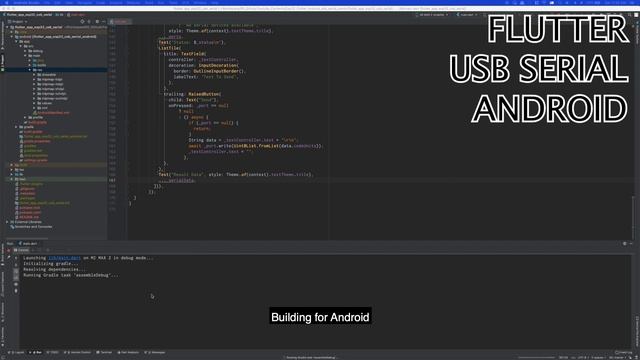This screenshot has height=360, width=640.
Task: Open the Apple menu
Action: pyautogui.click(x=6, y=2)
